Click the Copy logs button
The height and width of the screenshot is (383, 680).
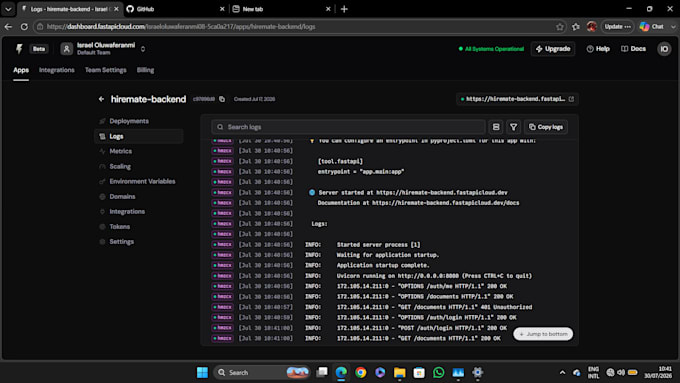[x=546, y=127]
